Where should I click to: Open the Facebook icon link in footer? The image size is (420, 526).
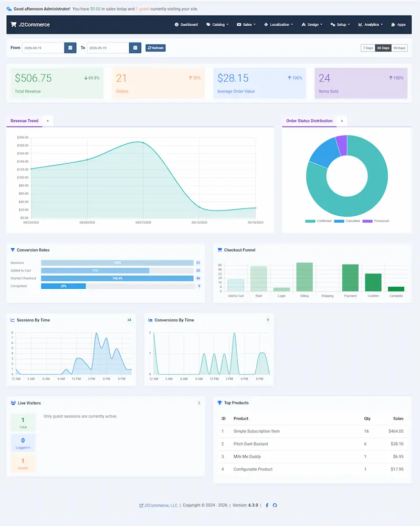[x=267, y=505]
